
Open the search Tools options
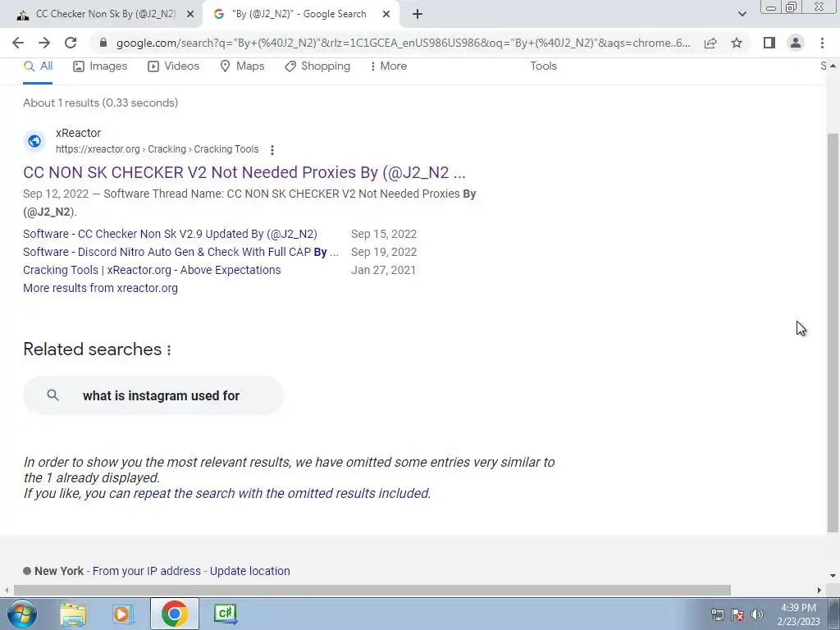tap(543, 66)
